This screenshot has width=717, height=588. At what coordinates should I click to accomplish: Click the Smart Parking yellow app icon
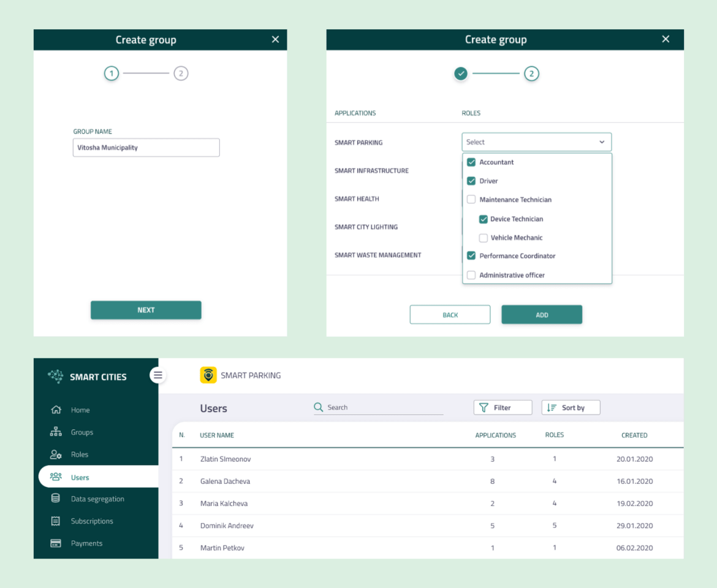[208, 375]
